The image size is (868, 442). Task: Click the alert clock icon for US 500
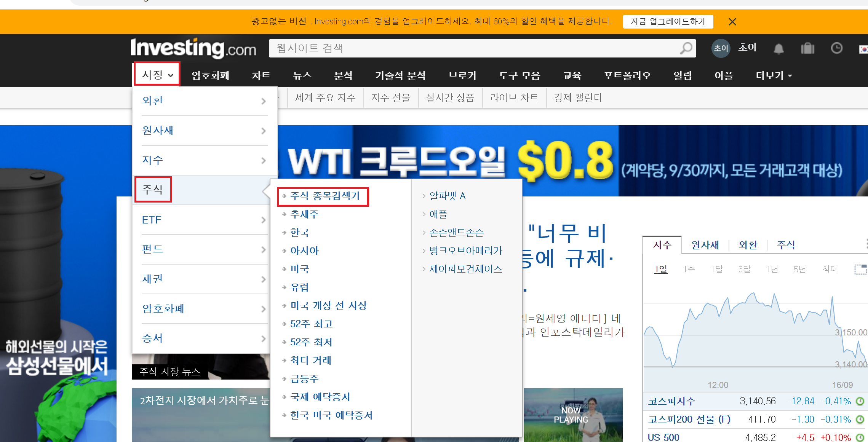click(860, 437)
